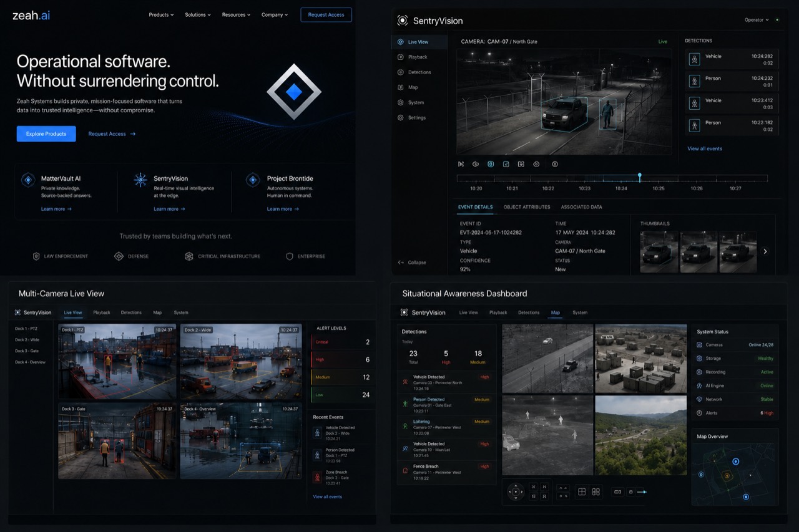Click the MatterVault AI product icon
The width and height of the screenshot is (799, 532).
[x=28, y=180]
